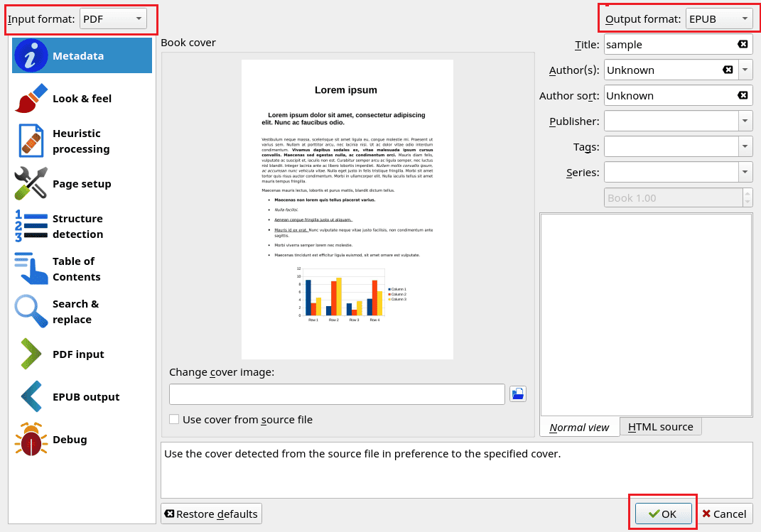Clear the Title field
Image resolution: width=761 pixels, height=532 pixels.
743,44
